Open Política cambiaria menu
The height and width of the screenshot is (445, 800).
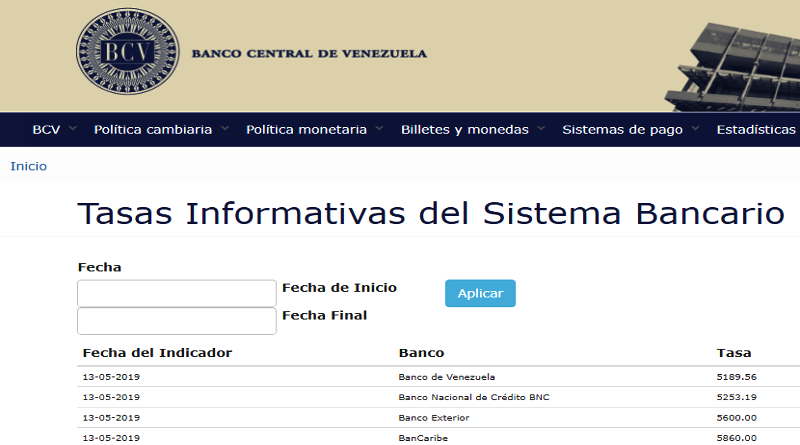pyautogui.click(x=153, y=130)
